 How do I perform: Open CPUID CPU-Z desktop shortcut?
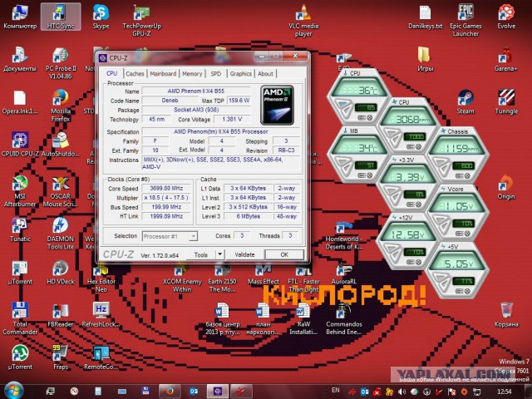20,145
